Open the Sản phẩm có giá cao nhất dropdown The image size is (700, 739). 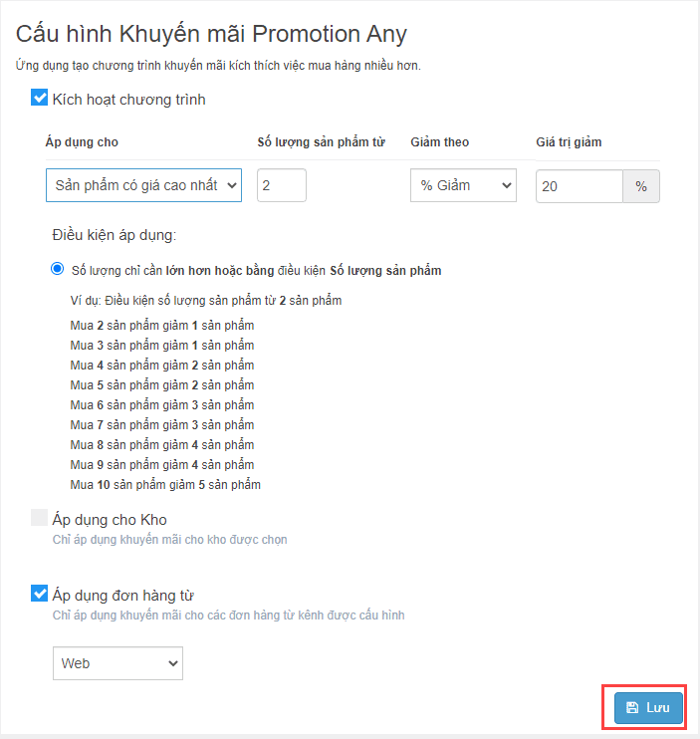[x=143, y=185]
